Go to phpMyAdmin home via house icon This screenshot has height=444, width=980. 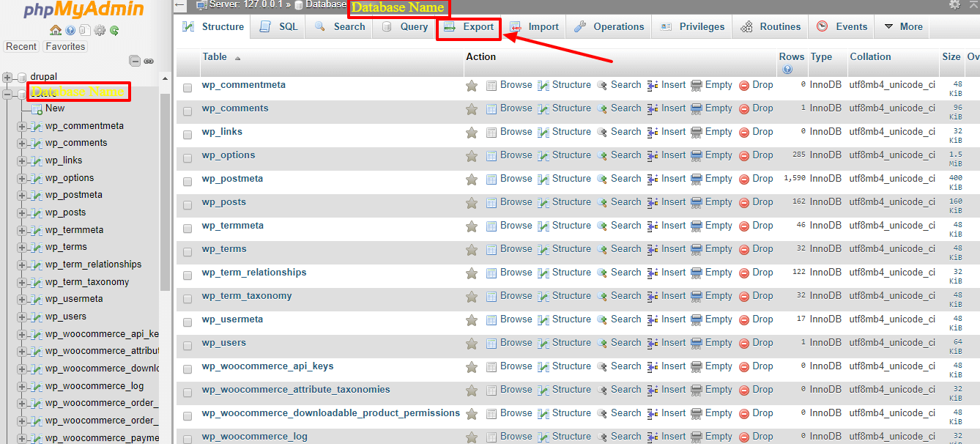click(x=56, y=30)
